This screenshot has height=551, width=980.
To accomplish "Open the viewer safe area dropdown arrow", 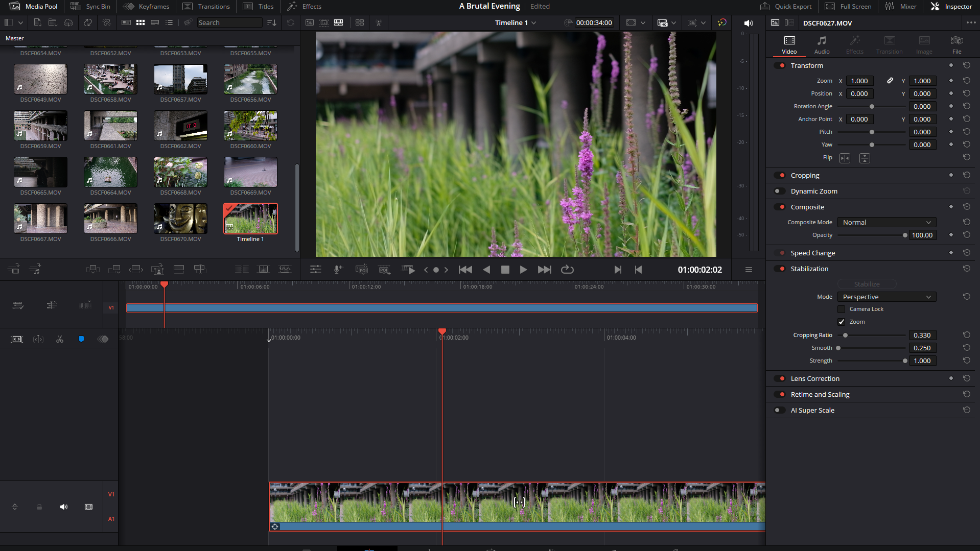I will pyautogui.click(x=643, y=23).
